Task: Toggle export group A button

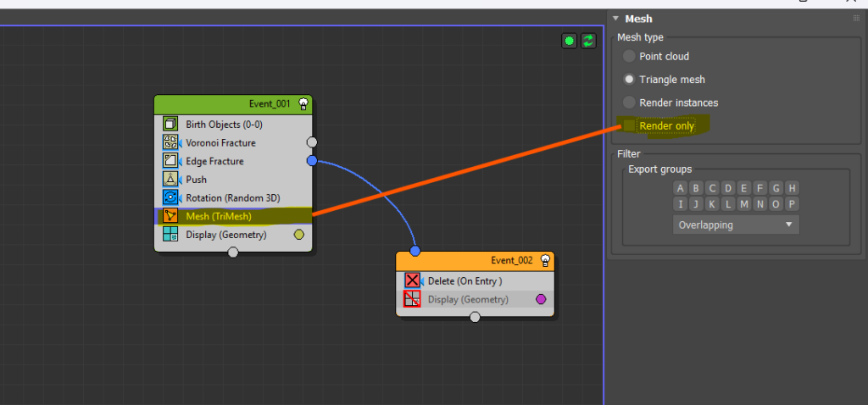Action: [x=681, y=188]
